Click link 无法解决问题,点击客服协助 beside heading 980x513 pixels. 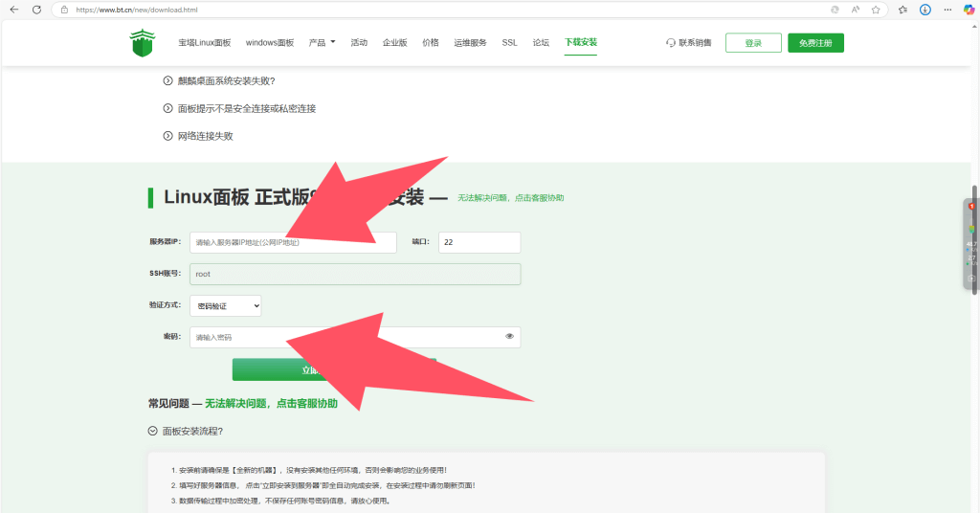point(511,197)
